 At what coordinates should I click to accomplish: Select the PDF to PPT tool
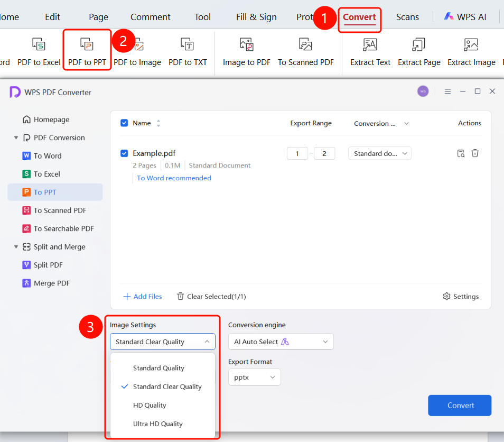(87, 50)
